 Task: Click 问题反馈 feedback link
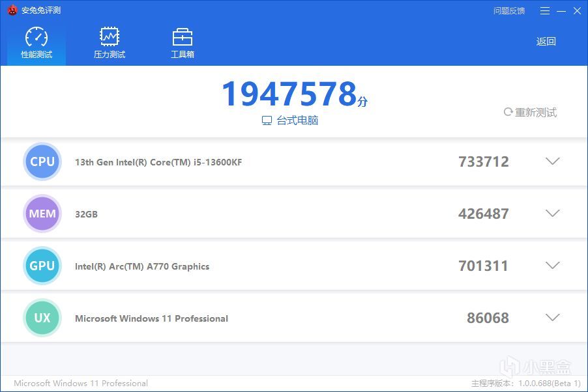(x=509, y=11)
